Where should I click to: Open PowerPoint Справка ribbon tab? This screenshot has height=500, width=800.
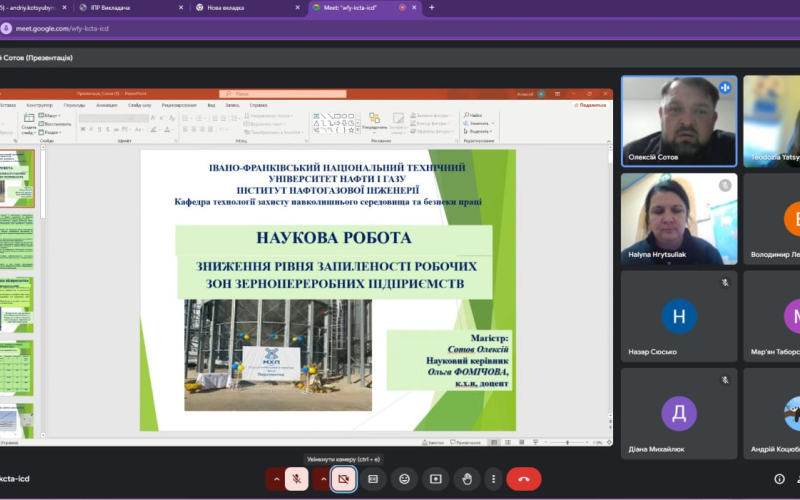[259, 105]
